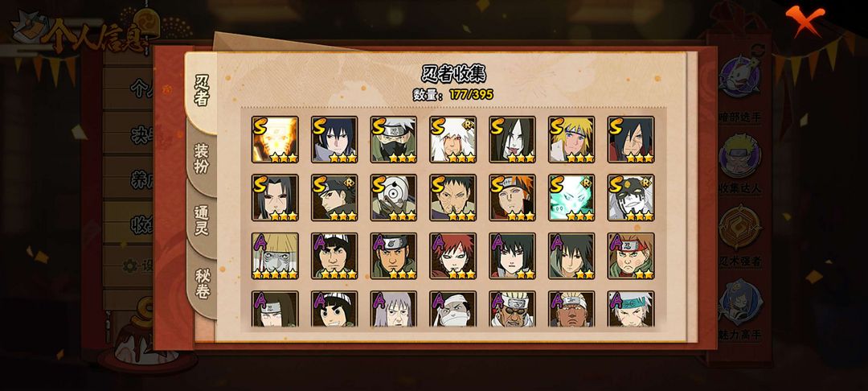The height and width of the screenshot is (391, 868).
Task: Select A-rank red-haired Gaara portrait
Action: pyautogui.click(x=452, y=256)
